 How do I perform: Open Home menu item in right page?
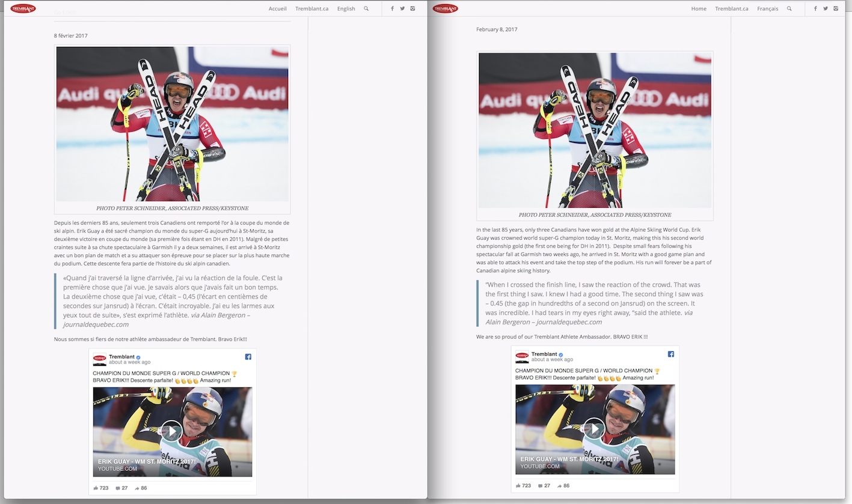[699, 9]
